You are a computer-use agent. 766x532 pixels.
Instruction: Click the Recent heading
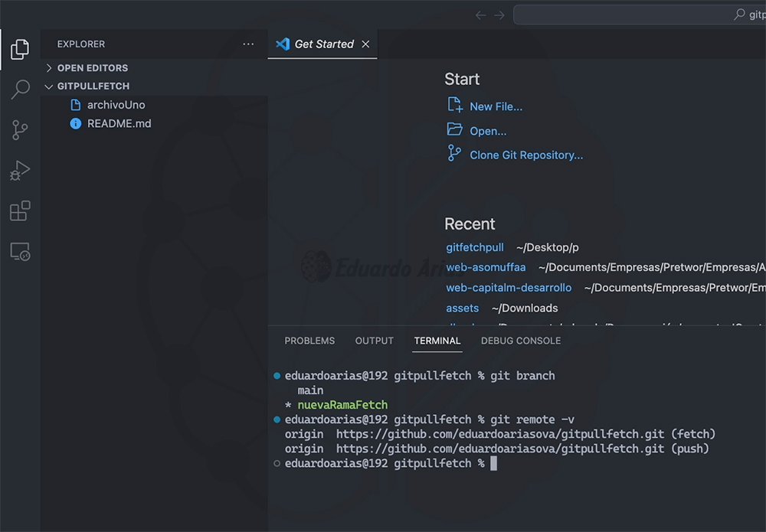click(x=470, y=224)
